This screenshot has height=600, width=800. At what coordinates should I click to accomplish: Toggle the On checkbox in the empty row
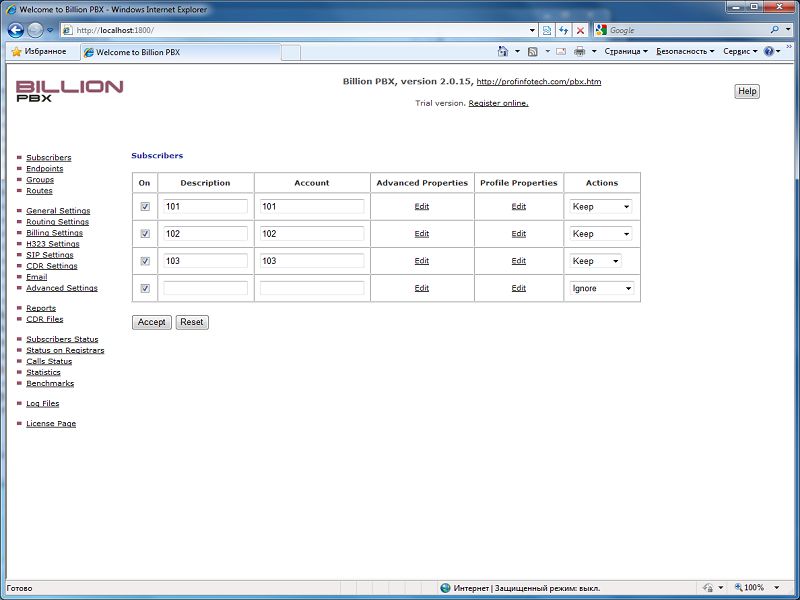(x=145, y=288)
